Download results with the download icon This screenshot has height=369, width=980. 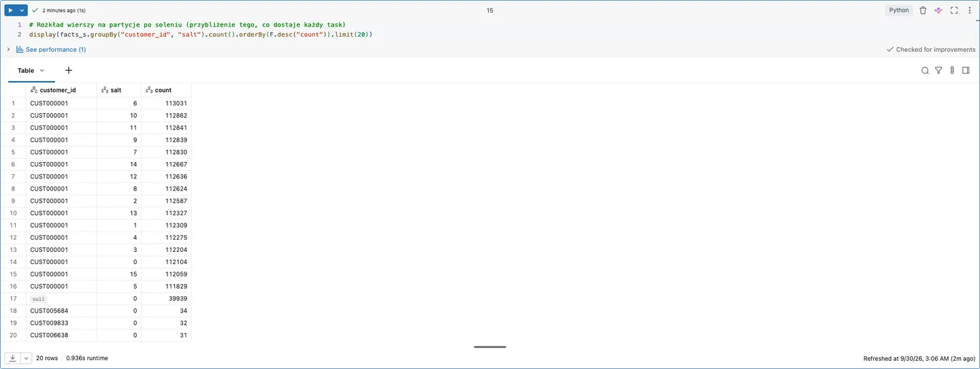pyautogui.click(x=12, y=358)
